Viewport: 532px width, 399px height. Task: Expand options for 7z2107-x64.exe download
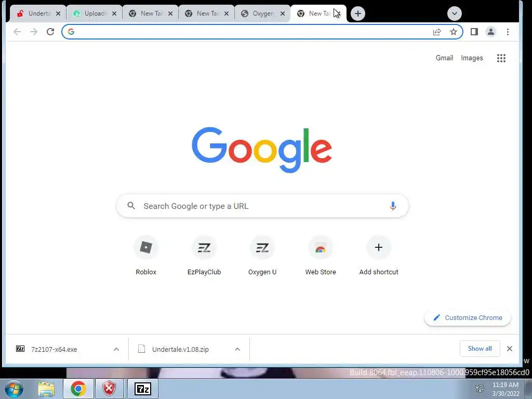pos(116,349)
